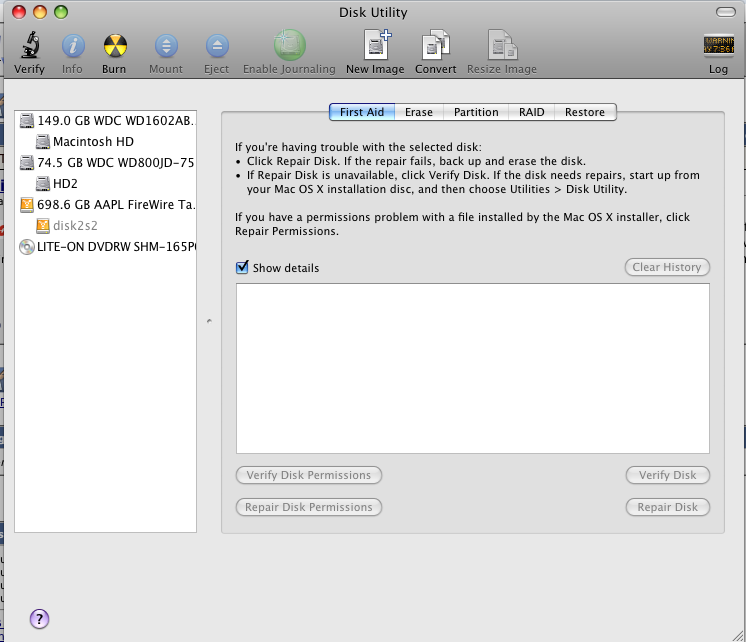Open the Info toolbar icon

[x=73, y=46]
